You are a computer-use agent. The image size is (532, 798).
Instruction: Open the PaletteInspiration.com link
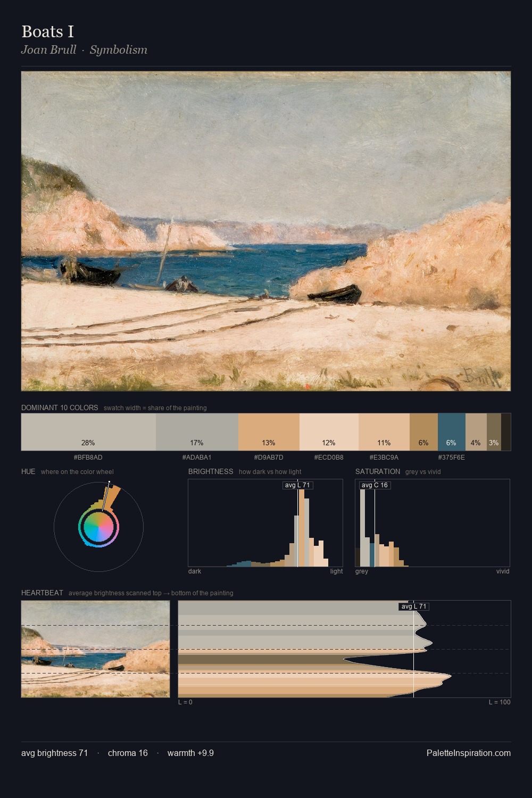pos(469,753)
